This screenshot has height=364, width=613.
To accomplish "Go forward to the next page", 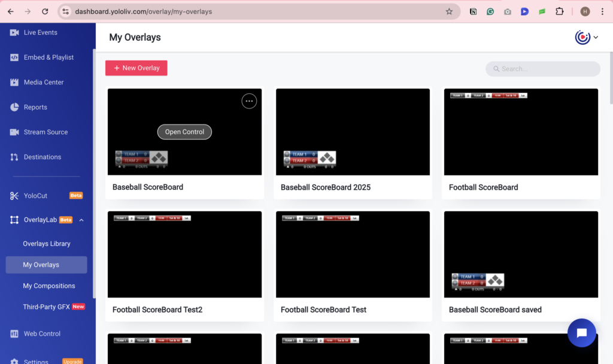I will 28,12.
